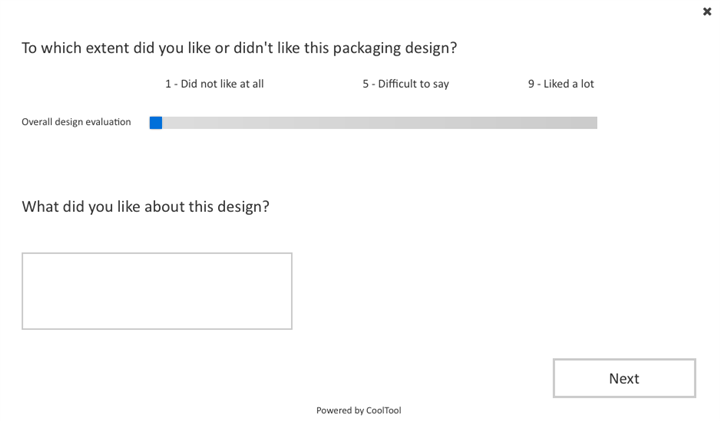Click the "9 - Liked a lot" label
This screenshot has height=421, width=720.
point(560,84)
